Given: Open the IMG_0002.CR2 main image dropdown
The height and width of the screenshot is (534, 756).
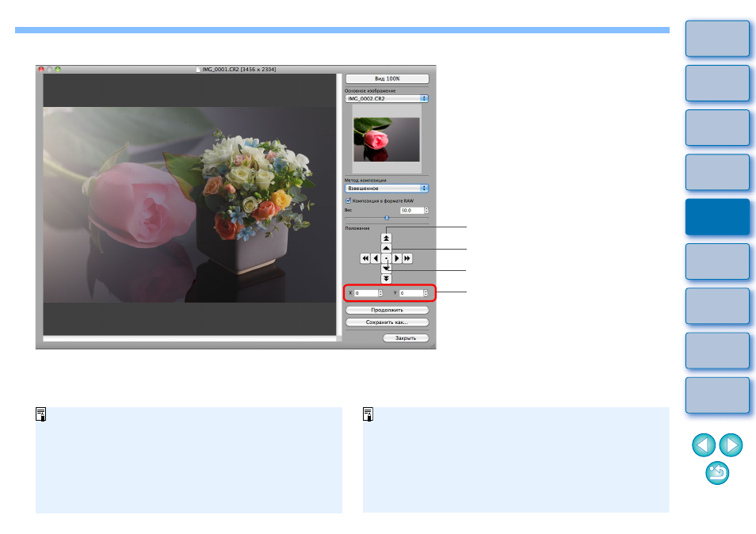Looking at the screenshot, I should click(387, 98).
